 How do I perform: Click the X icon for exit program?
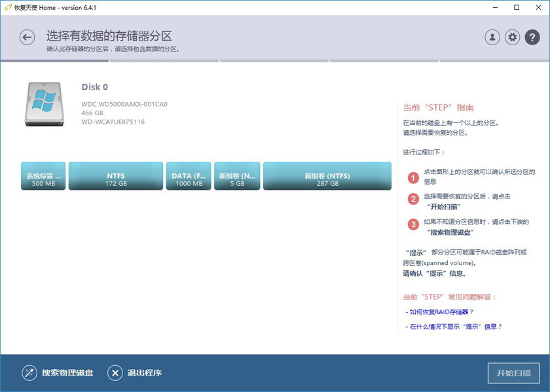click(115, 373)
